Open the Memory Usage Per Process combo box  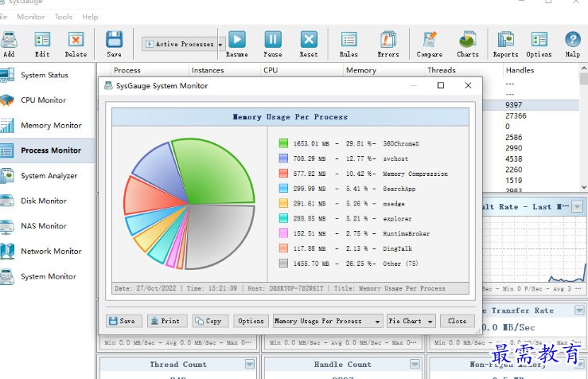[x=328, y=321]
